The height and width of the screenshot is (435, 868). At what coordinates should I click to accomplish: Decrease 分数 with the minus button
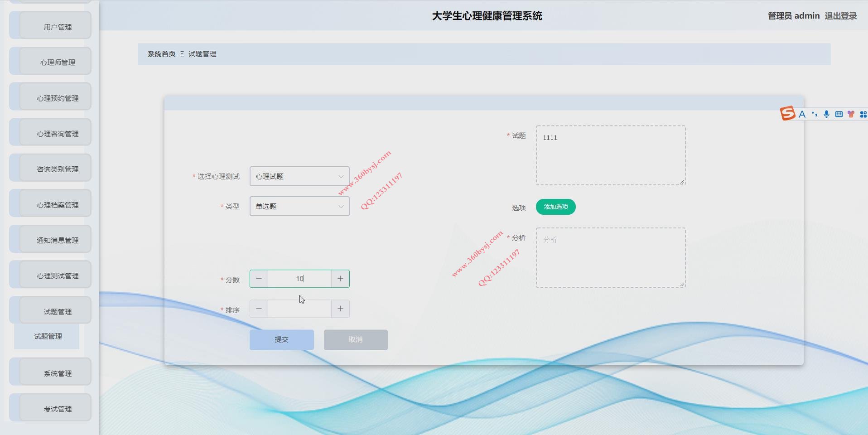coord(259,279)
